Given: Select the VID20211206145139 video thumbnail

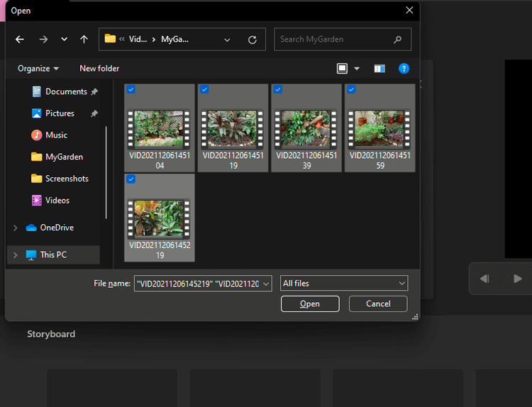Looking at the screenshot, I should (306, 129).
